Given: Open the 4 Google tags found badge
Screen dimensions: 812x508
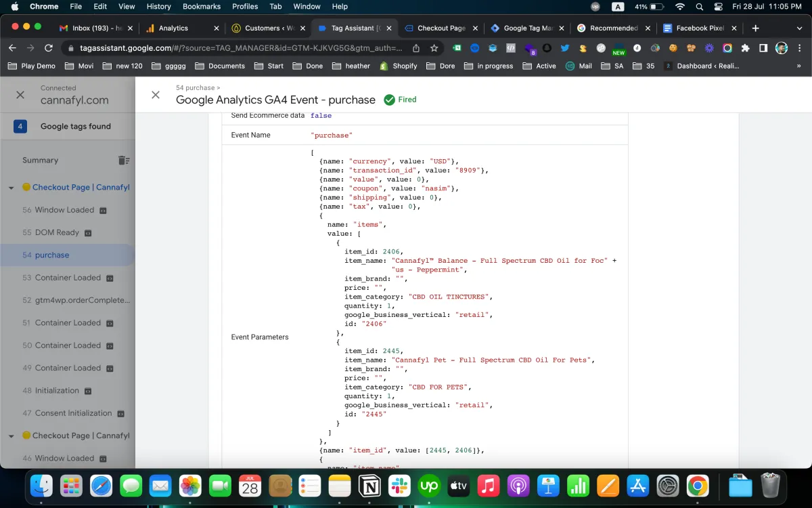Looking at the screenshot, I should pyautogui.click(x=20, y=127).
